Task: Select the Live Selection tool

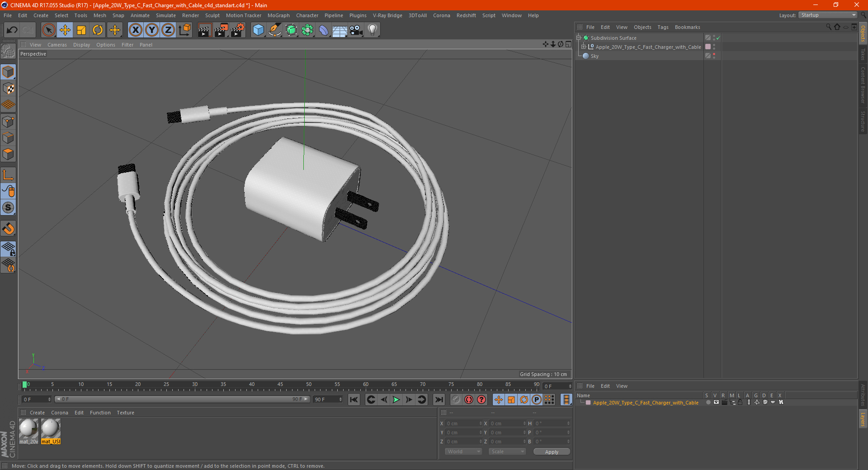Action: point(48,30)
